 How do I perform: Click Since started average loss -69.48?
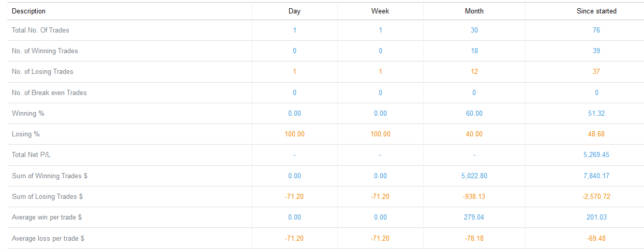point(596,238)
